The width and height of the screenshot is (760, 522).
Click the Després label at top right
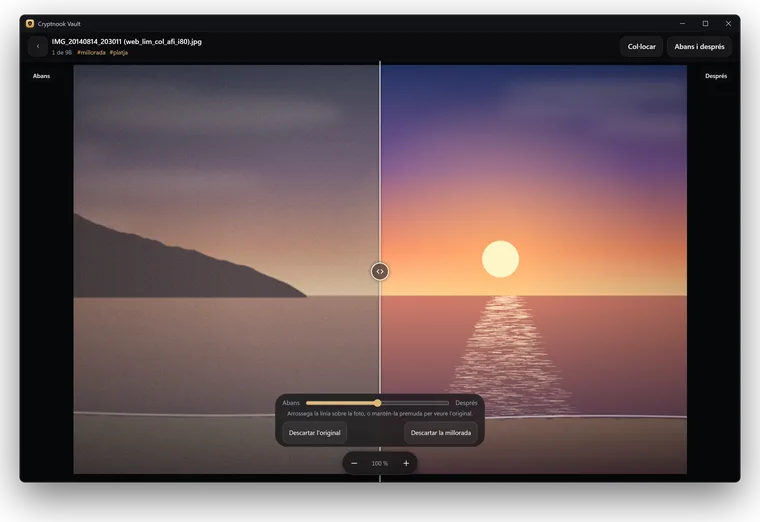[716, 76]
